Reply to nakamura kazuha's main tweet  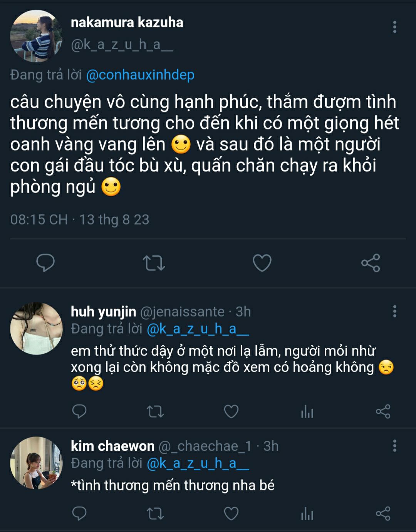click(x=45, y=263)
